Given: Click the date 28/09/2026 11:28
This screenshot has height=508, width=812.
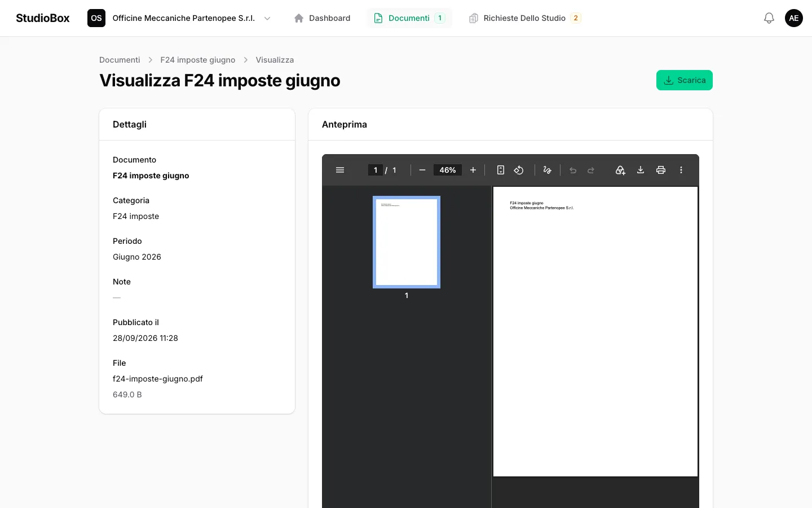Looking at the screenshot, I should [145, 338].
